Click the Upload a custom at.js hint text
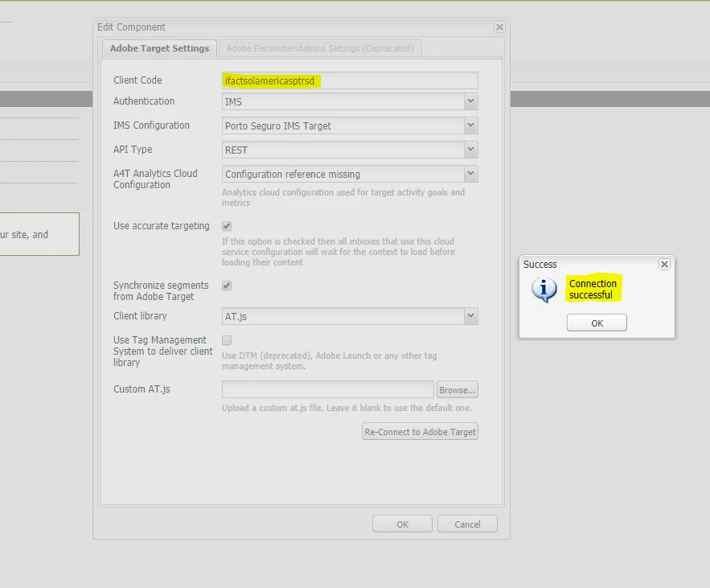710x588 pixels. pyautogui.click(x=347, y=408)
